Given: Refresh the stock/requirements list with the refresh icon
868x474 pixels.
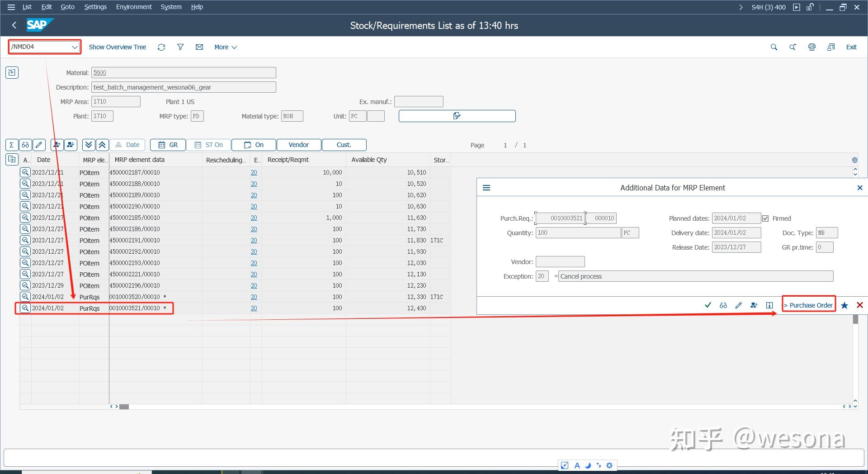Looking at the screenshot, I should coord(161,47).
